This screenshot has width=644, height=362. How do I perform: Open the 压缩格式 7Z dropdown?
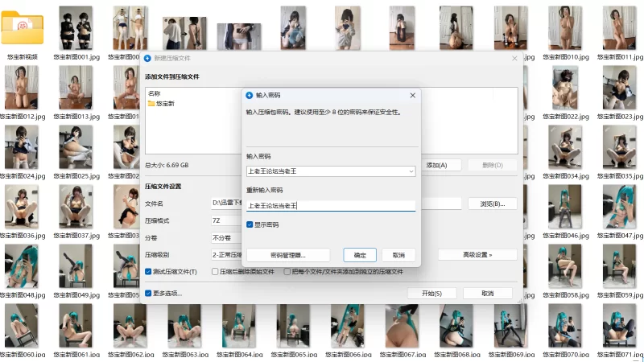pyautogui.click(x=226, y=220)
